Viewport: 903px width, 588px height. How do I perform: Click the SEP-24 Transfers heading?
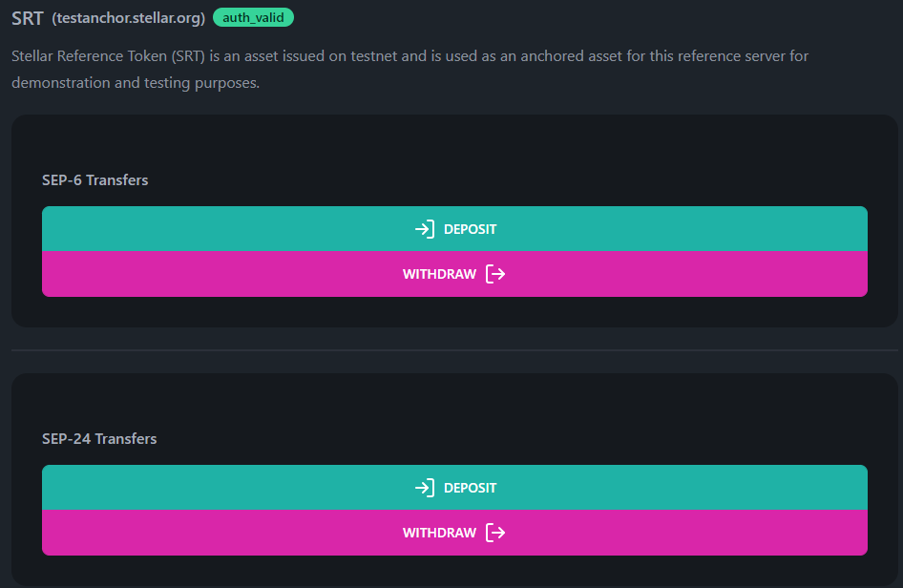pos(99,438)
